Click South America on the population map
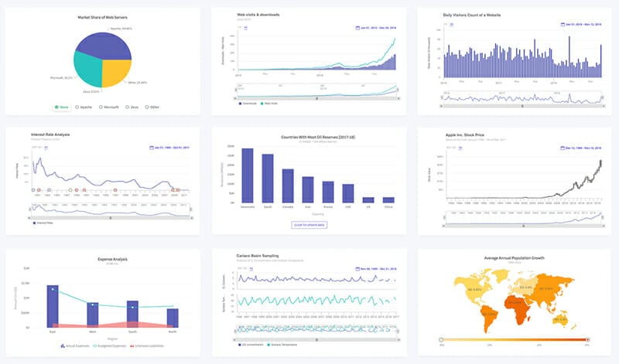This screenshot has height=364, width=619. (x=489, y=318)
